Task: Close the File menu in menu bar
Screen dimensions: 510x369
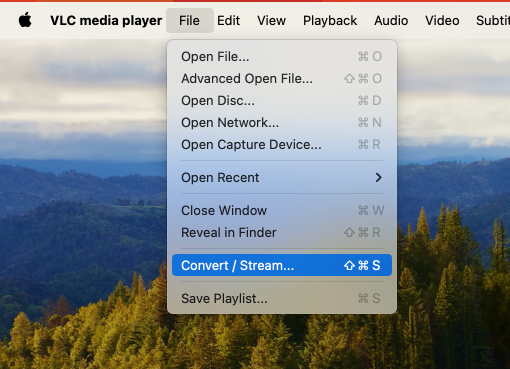Action: tap(190, 21)
